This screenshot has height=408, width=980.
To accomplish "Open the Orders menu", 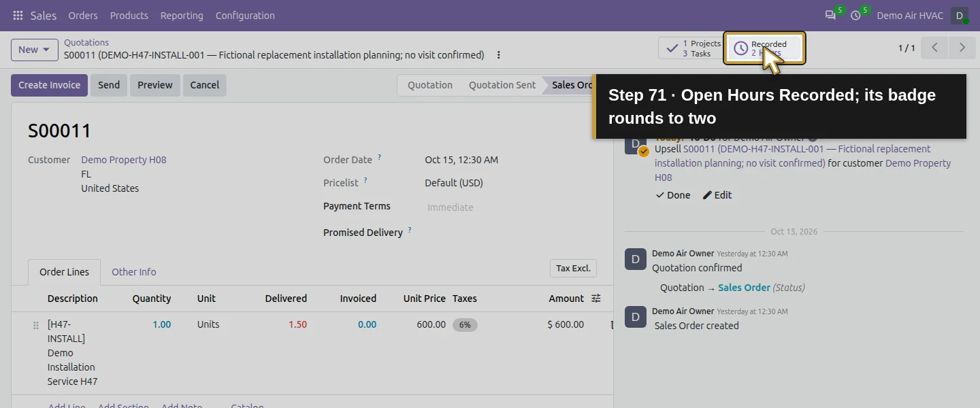I will pyautogui.click(x=83, y=16).
